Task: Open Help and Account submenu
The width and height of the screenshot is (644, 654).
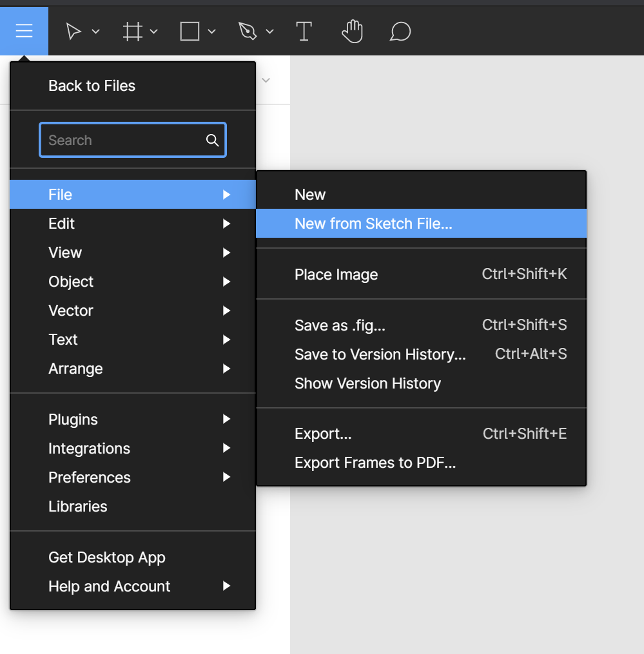Action: (x=133, y=586)
